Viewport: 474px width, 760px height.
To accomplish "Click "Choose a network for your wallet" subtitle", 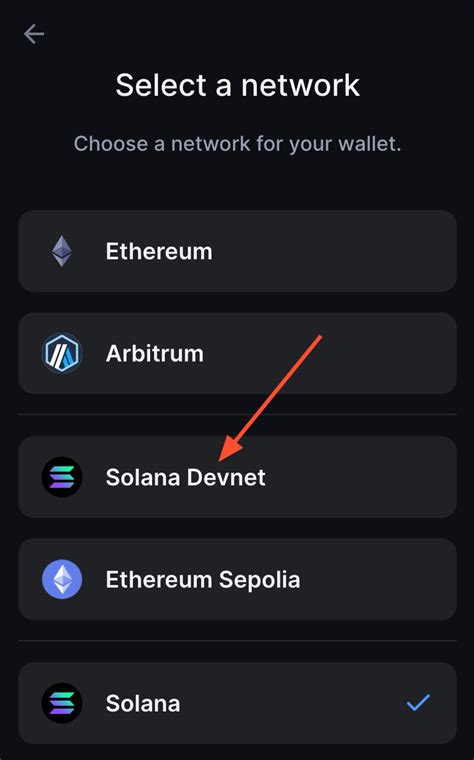I will pyautogui.click(x=237, y=144).
